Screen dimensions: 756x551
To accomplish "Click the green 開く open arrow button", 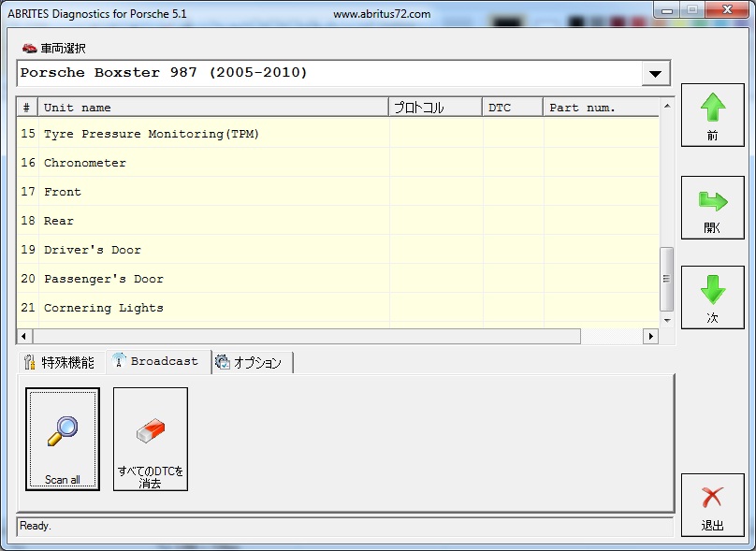I will 713,208.
